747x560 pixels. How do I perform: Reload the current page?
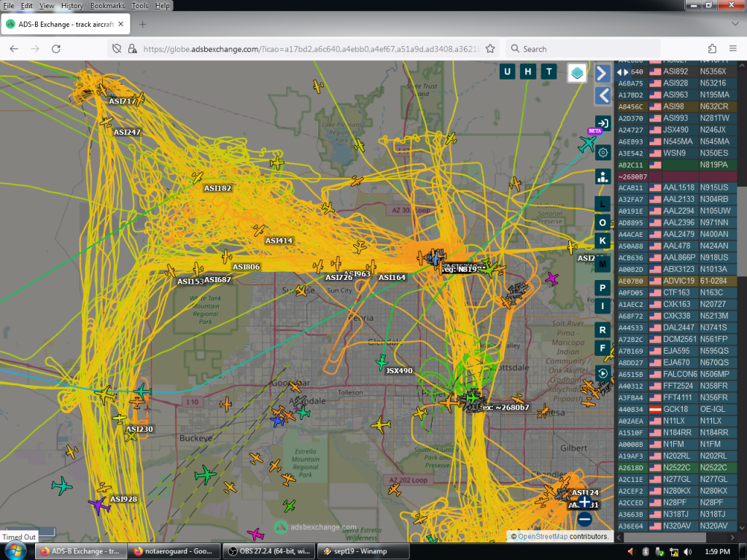pyautogui.click(x=55, y=49)
